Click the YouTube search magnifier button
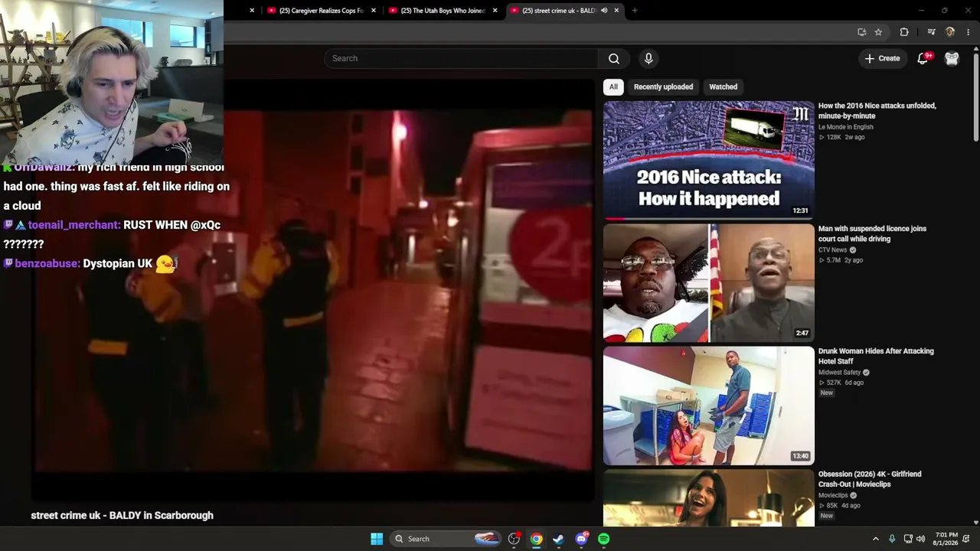The height and width of the screenshot is (551, 980). point(614,58)
